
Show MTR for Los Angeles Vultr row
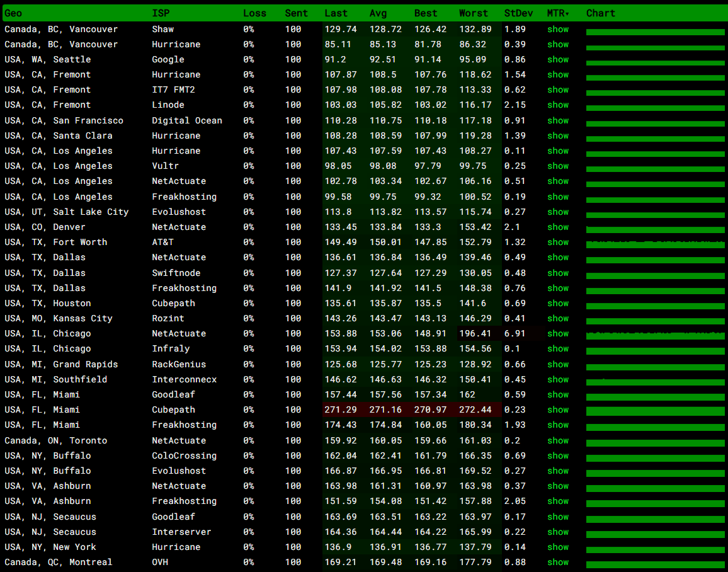(557, 166)
